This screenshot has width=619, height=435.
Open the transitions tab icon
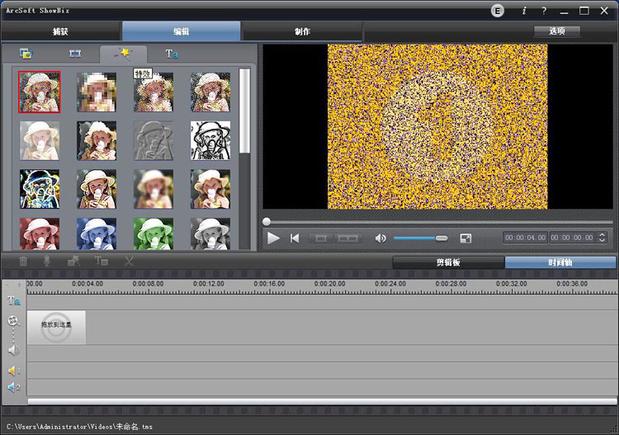(x=75, y=53)
